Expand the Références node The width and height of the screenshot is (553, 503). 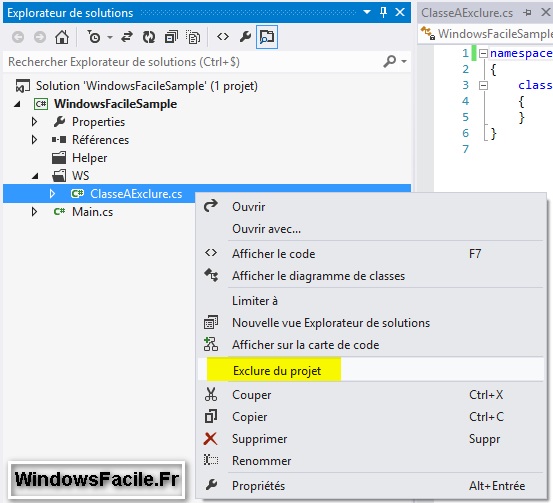[34, 140]
